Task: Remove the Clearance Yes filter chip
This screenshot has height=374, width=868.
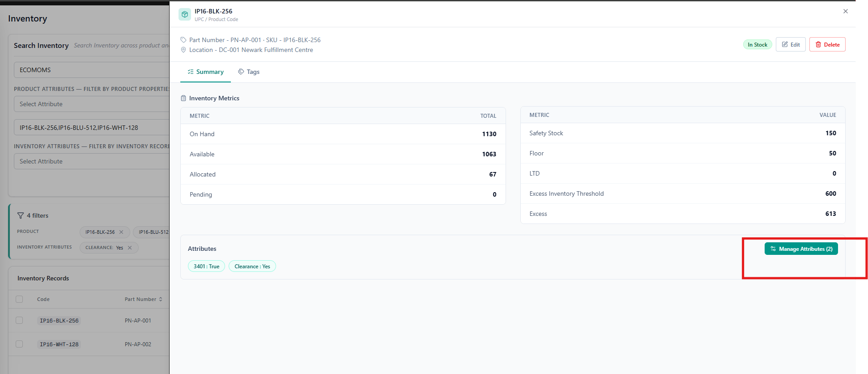Action: 130,248
